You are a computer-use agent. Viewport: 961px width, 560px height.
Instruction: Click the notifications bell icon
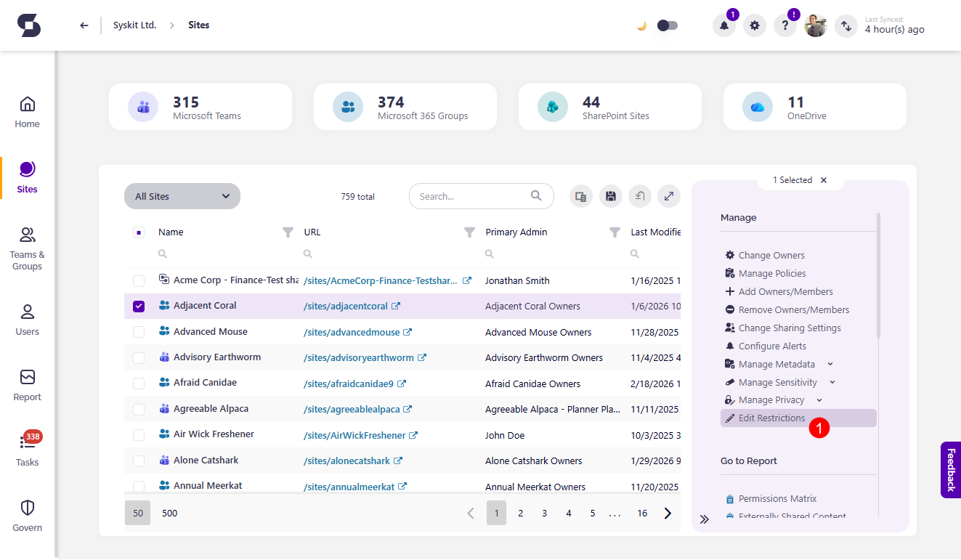click(x=723, y=26)
